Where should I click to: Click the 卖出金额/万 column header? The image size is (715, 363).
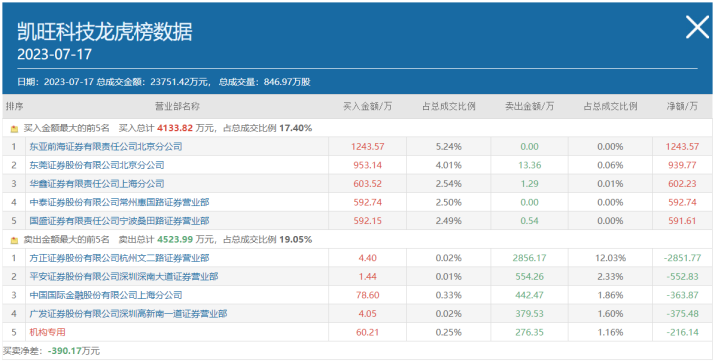pyautogui.click(x=529, y=107)
